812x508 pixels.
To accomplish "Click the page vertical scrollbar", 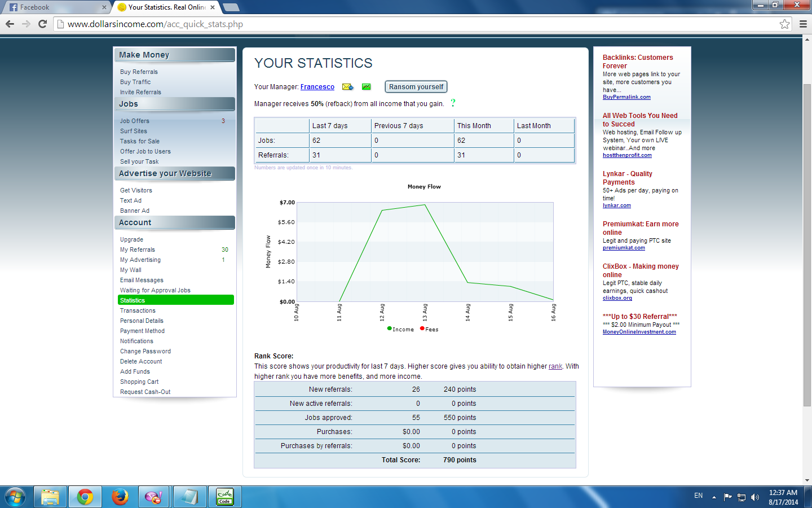I will pos(807,246).
